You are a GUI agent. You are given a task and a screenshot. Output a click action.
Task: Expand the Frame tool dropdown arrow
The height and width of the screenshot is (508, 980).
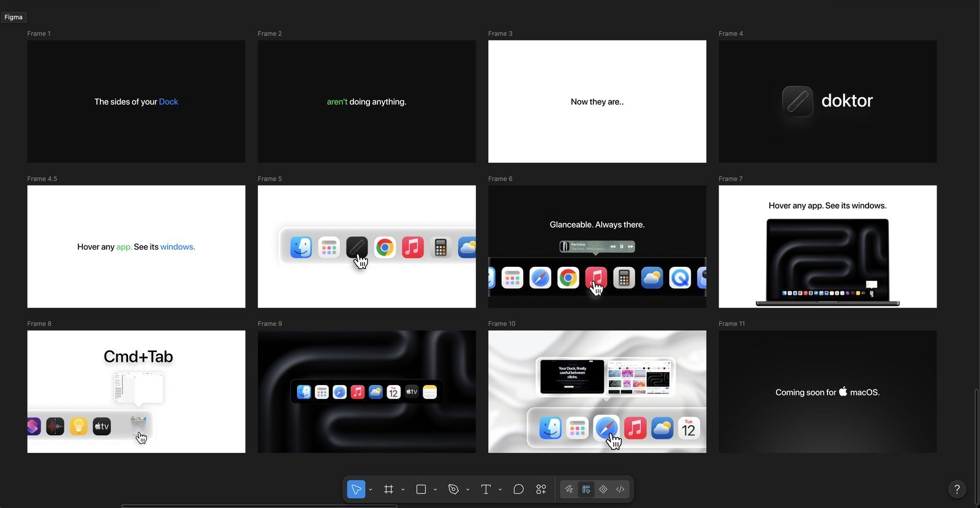[403, 490]
